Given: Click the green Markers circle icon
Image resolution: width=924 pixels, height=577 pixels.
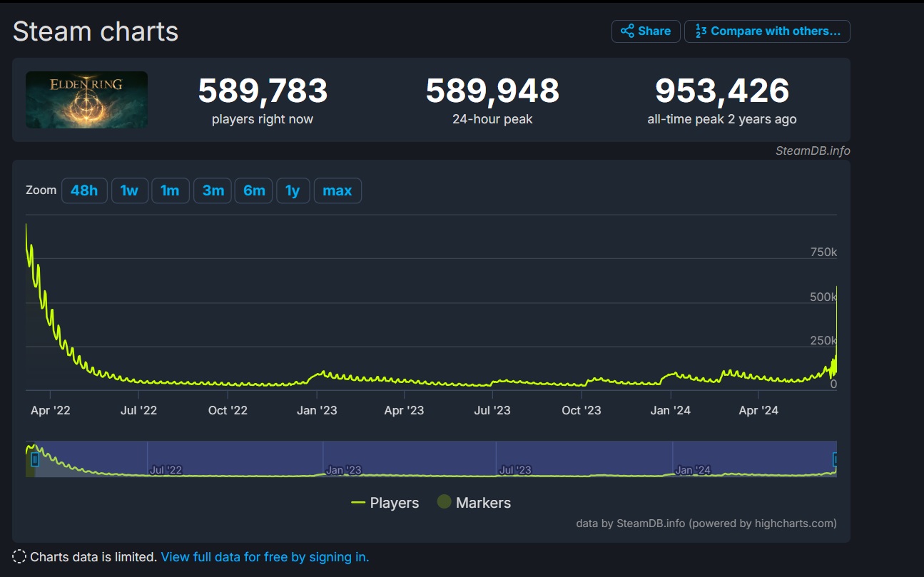Looking at the screenshot, I should click(x=445, y=502).
